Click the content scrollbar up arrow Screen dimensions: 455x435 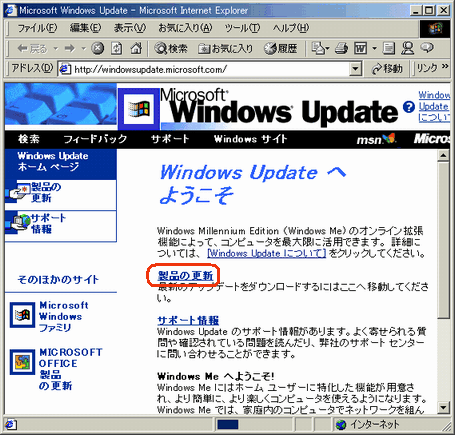[x=443, y=155]
